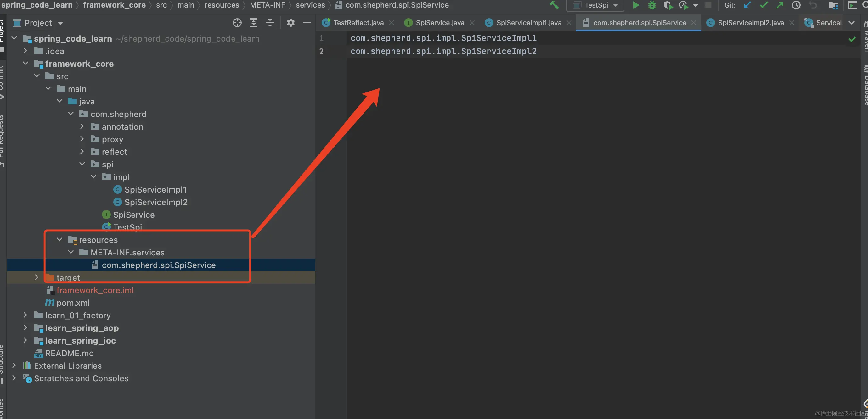The image size is (868, 419).
Task: Select com.shepherd.spi.SpiService file in tree
Action: point(158,265)
